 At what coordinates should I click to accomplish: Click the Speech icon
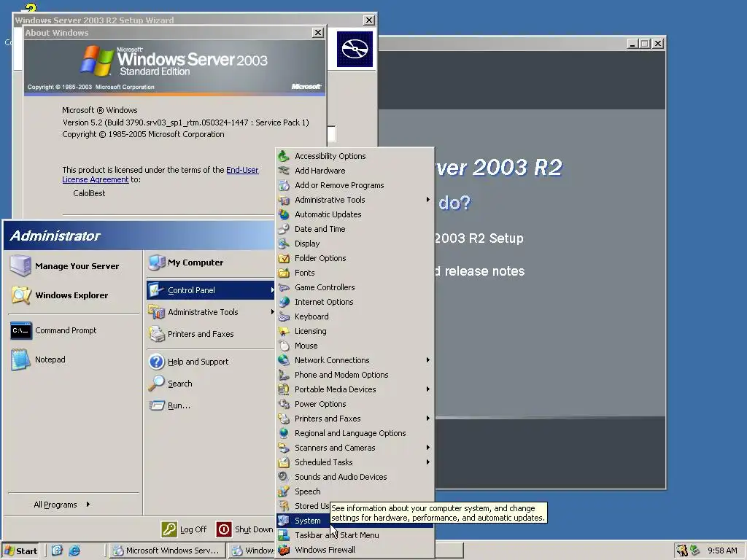[284, 491]
